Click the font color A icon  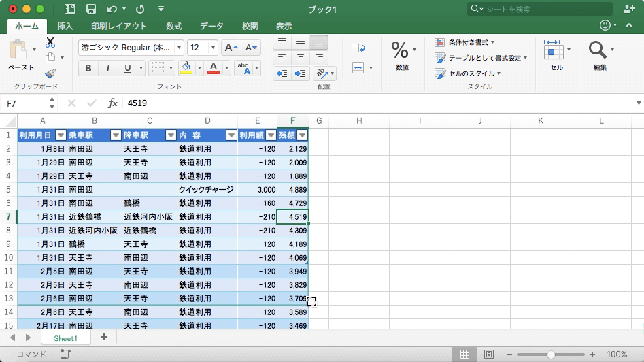tap(213, 68)
